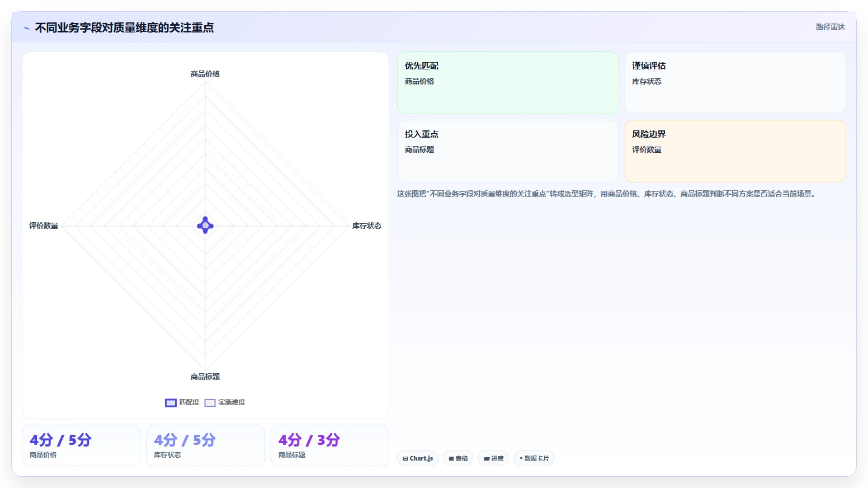868x488 pixels.
Task: Click the icon before the page title
Action: 26,28
